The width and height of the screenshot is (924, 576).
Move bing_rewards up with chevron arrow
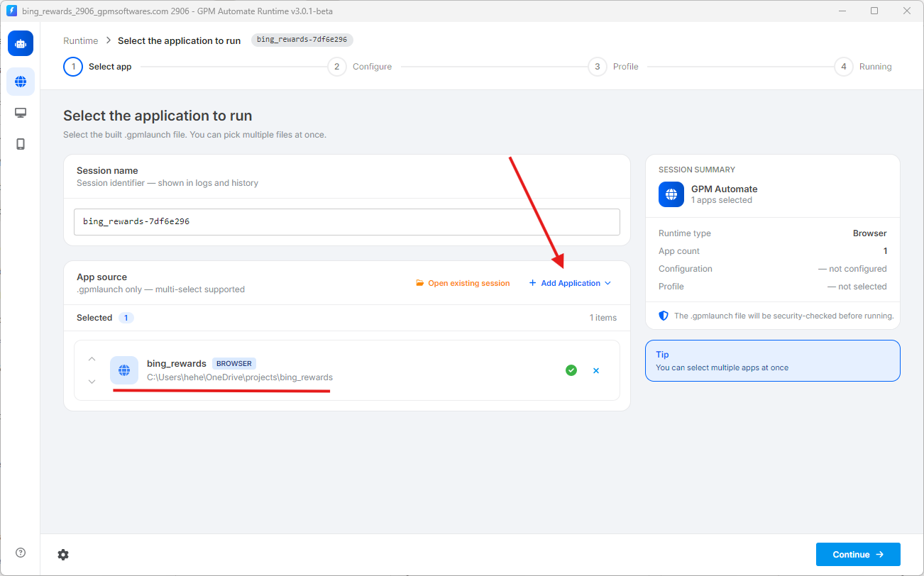click(92, 359)
